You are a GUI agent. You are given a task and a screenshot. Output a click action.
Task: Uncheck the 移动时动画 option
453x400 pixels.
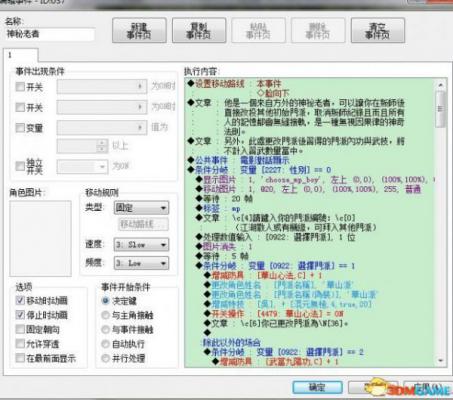pyautogui.click(x=20, y=300)
